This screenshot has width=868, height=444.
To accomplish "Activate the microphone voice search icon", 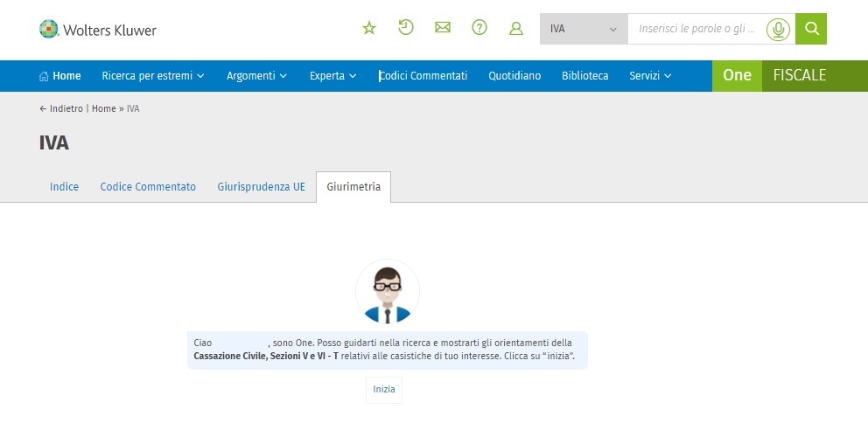I will click(776, 30).
